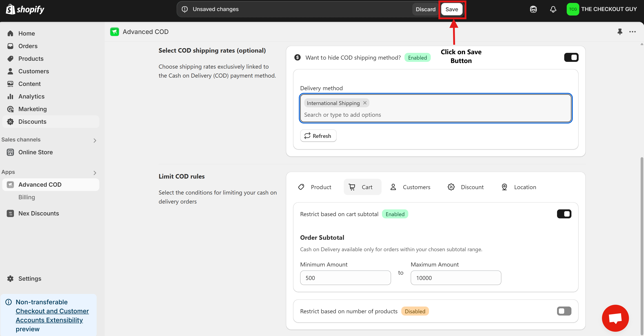Click the Shopify logo
Screen dimensions: 644x336
(25, 9)
